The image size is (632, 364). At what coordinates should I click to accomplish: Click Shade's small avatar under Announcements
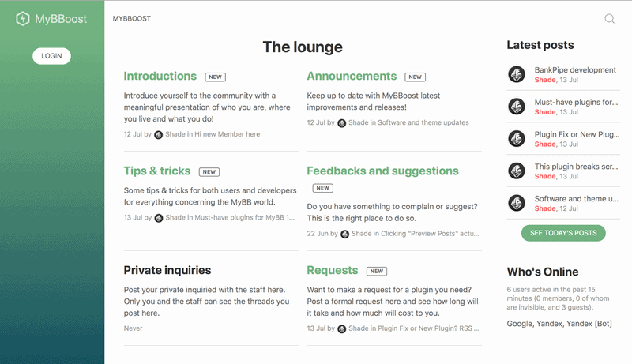pos(341,123)
